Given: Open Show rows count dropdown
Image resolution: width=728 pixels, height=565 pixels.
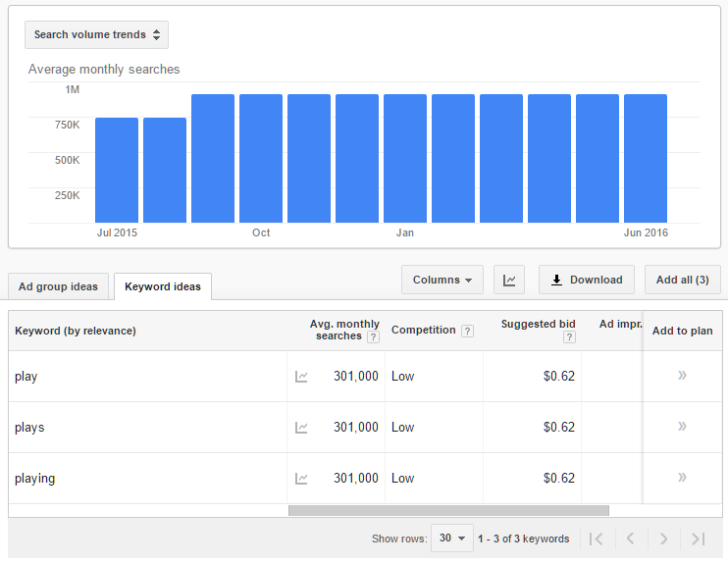Looking at the screenshot, I should (451, 539).
